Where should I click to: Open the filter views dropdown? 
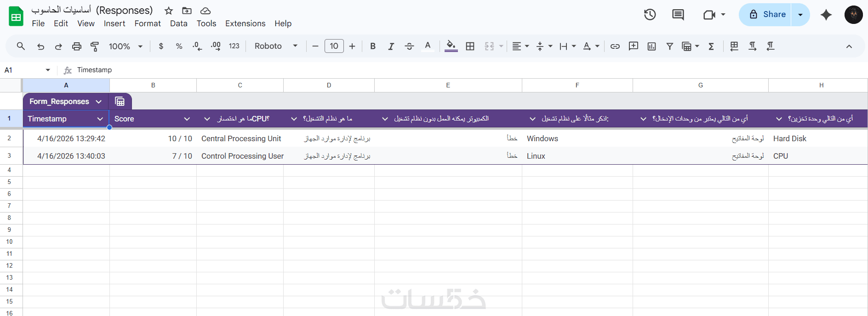click(x=691, y=46)
